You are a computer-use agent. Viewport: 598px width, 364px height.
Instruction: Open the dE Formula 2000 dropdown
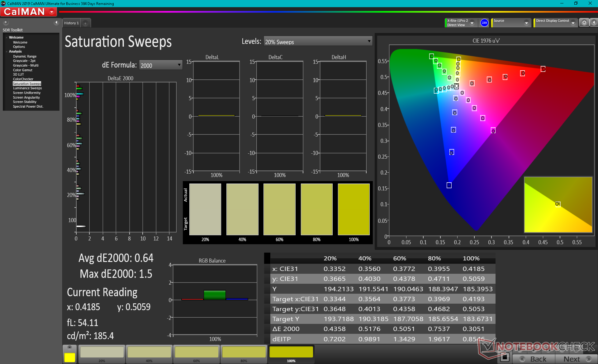point(160,65)
